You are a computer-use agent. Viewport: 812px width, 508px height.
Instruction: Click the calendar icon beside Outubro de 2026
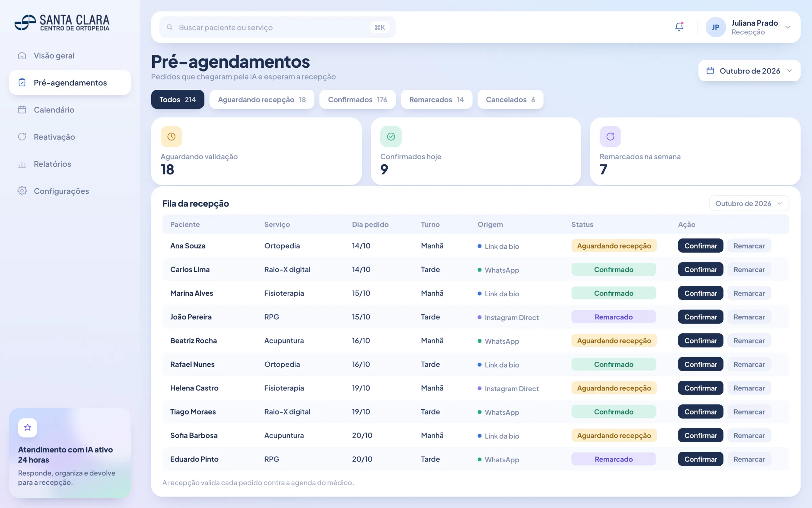pyautogui.click(x=710, y=70)
